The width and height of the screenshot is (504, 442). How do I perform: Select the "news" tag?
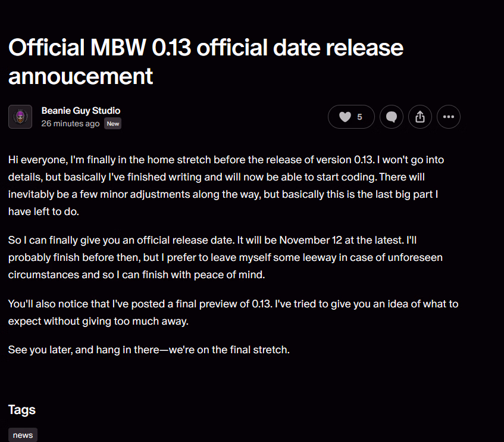pos(23,435)
